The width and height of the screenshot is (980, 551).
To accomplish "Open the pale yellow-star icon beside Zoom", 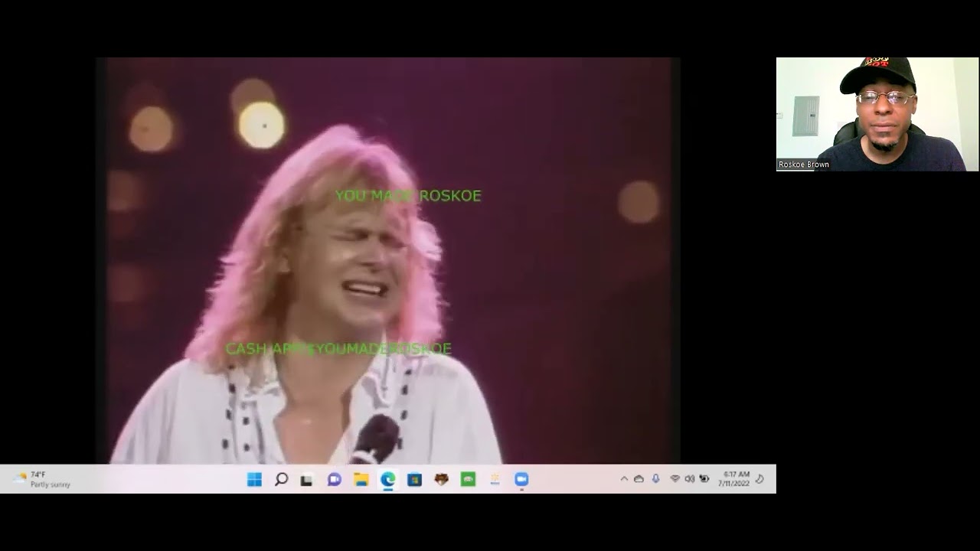I will click(x=495, y=479).
